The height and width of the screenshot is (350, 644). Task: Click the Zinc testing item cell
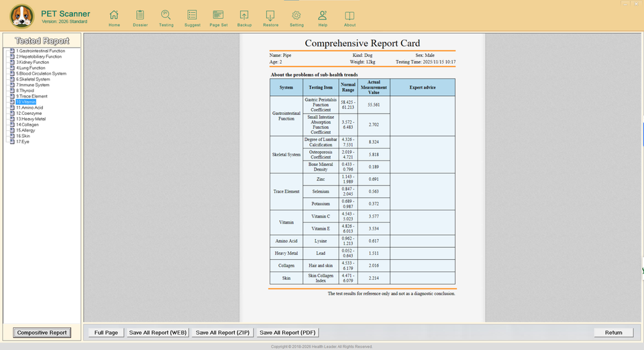click(x=321, y=179)
